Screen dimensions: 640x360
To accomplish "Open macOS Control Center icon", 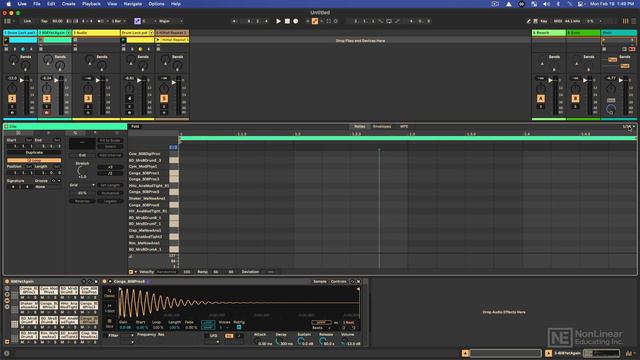I will pyautogui.click(x=580, y=4).
